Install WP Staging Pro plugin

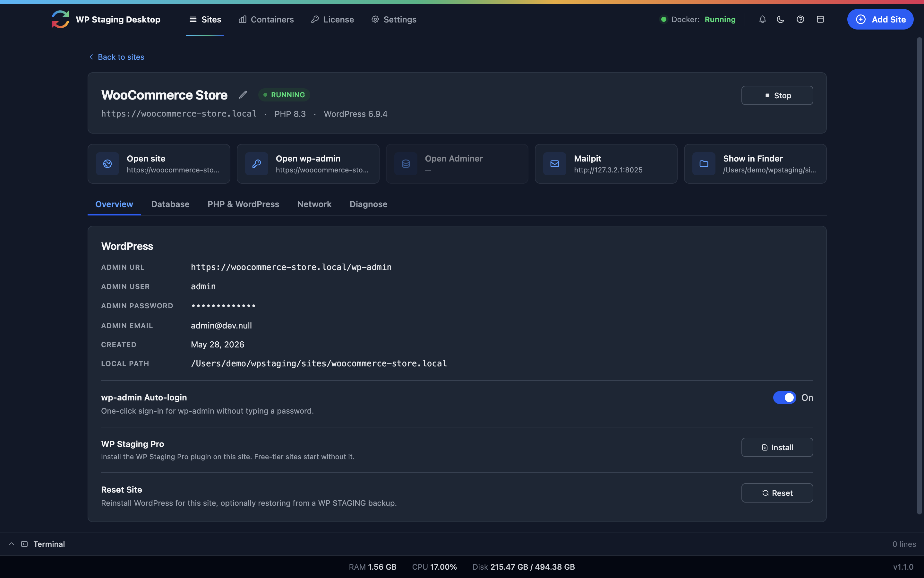777,447
